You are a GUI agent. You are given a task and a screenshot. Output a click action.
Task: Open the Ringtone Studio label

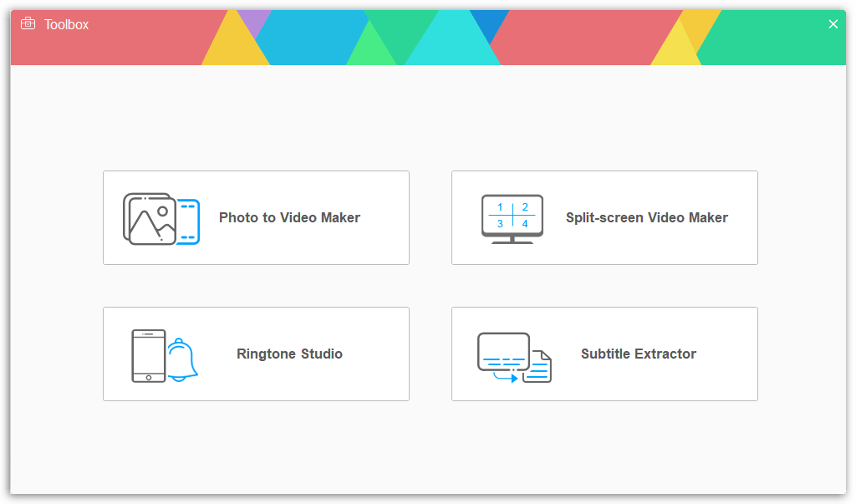[x=289, y=354]
